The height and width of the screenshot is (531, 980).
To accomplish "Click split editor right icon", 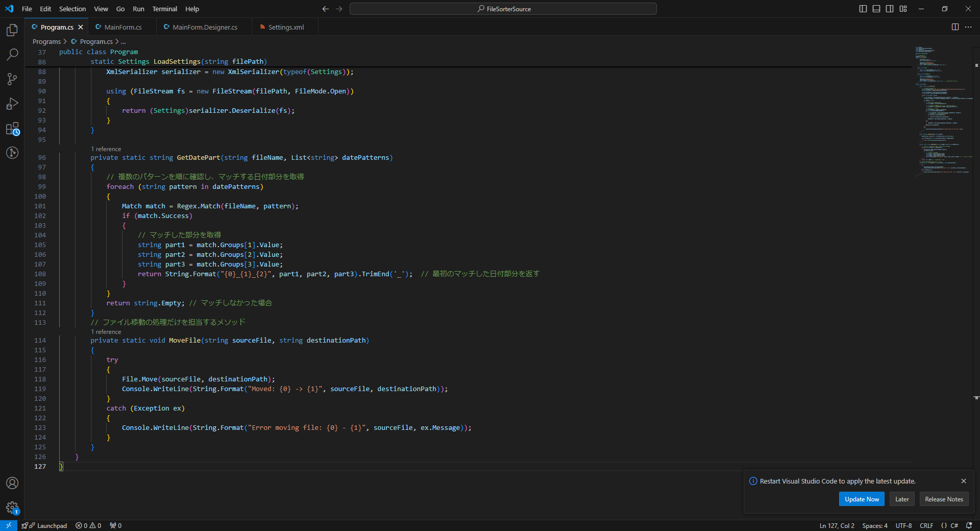I will pos(955,27).
